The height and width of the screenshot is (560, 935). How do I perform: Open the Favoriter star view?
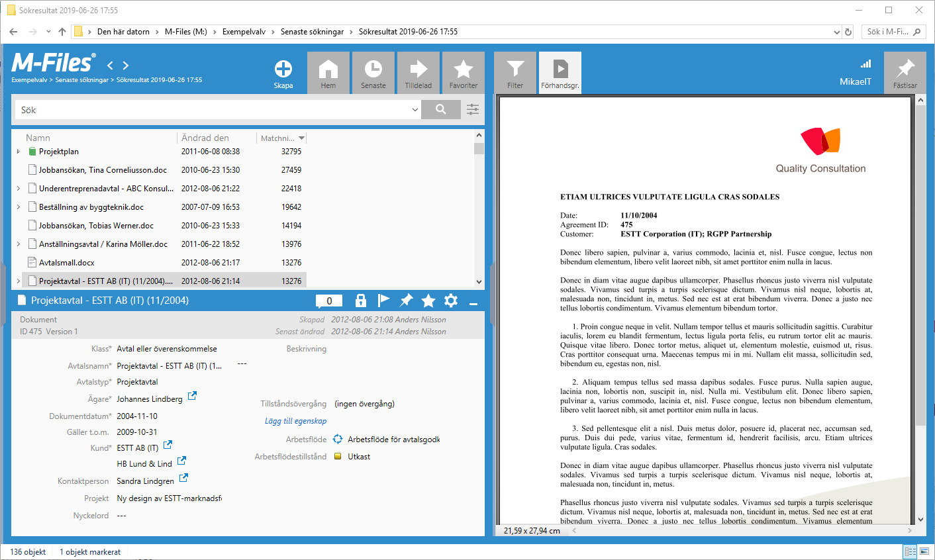click(464, 73)
